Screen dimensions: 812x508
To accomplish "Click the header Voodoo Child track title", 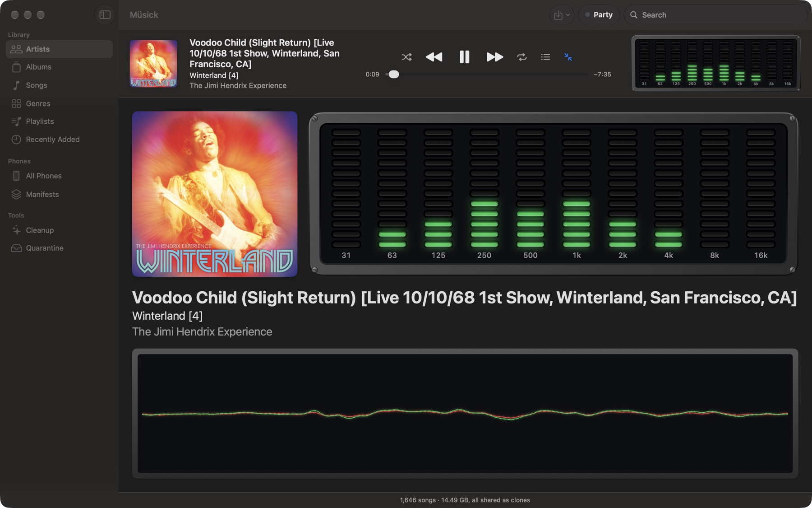I will (x=264, y=53).
